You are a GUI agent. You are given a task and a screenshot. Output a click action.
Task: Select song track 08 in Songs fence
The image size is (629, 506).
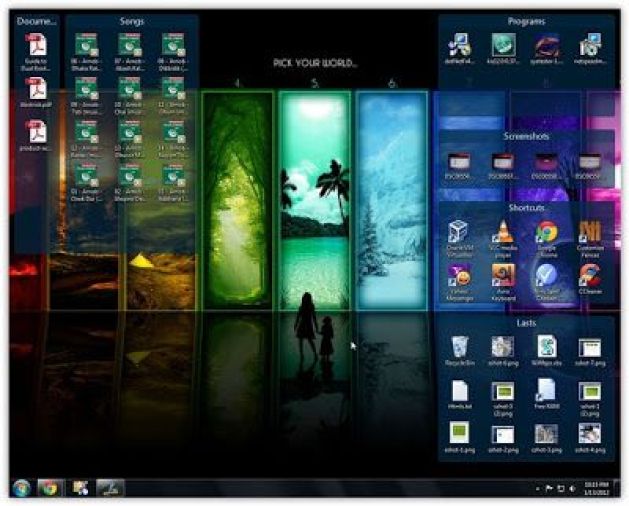pyautogui.click(x=173, y=52)
